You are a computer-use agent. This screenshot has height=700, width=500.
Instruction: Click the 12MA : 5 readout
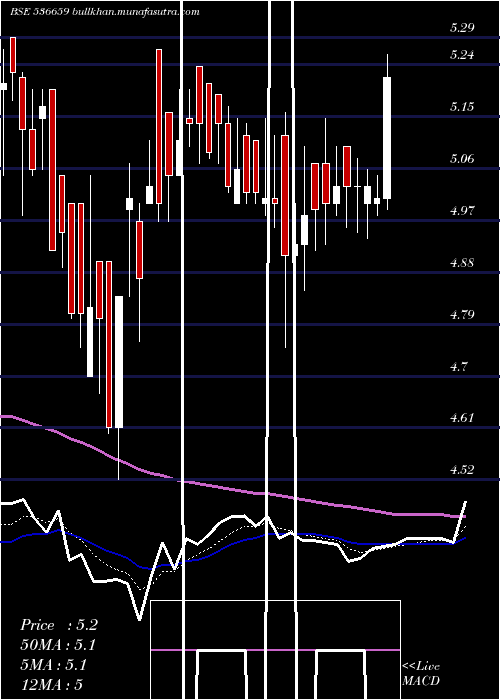tap(51, 685)
